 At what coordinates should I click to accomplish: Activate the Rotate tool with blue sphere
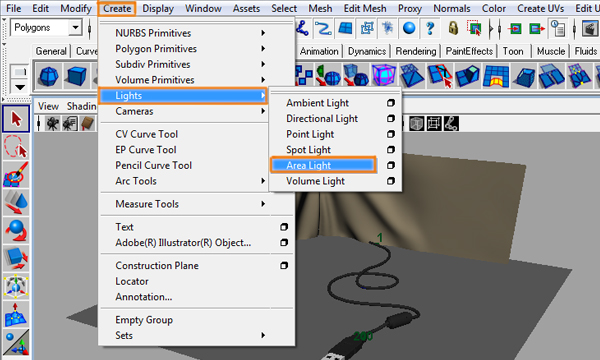click(16, 230)
